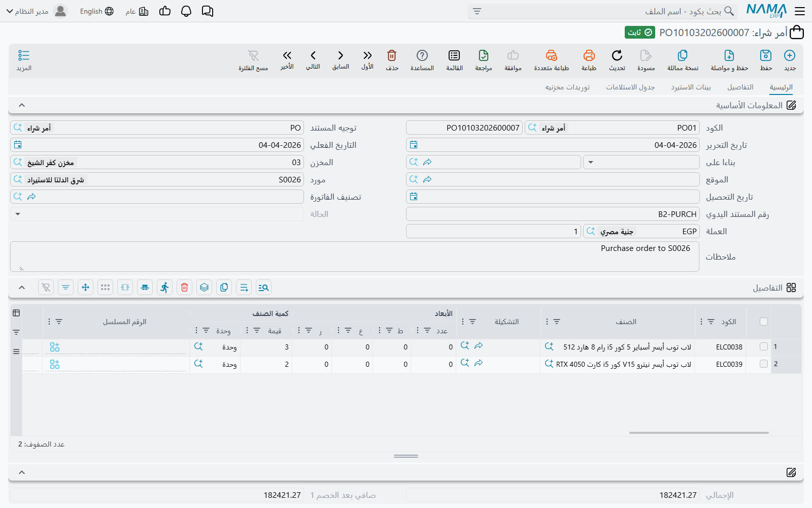Open the مدير النظام user dropdown
Screen dimensions: 812x508
coord(37,11)
